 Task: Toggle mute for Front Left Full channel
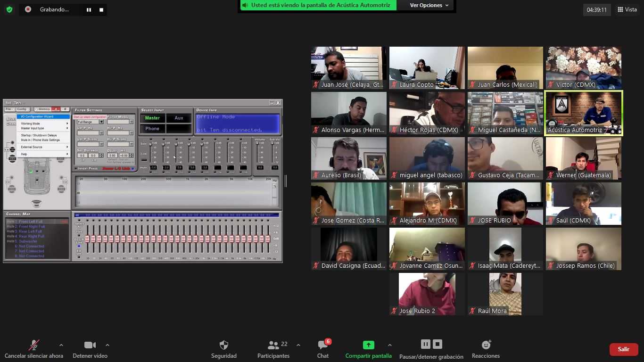[10, 222]
